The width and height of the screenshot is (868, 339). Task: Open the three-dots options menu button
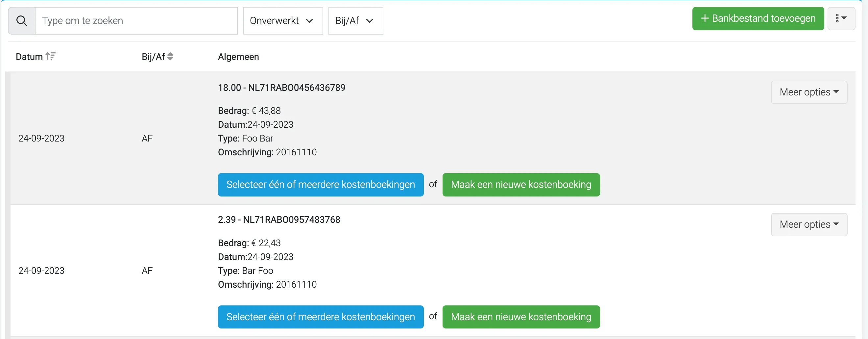(841, 18)
